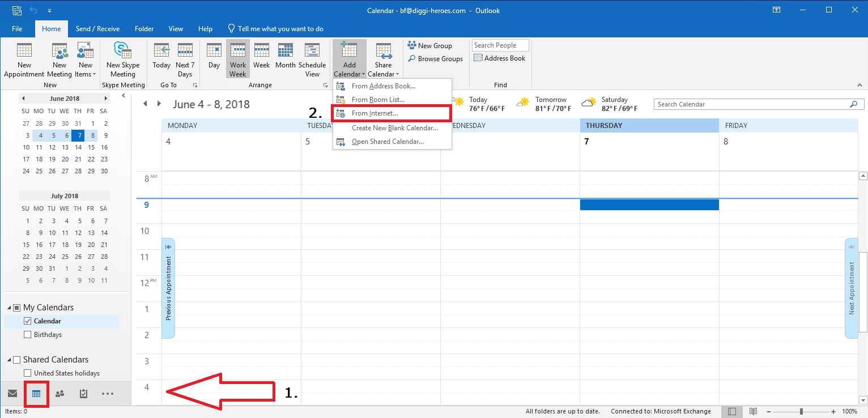This screenshot has height=418, width=868.
Task: Collapse the ribbon
Action: tap(861, 86)
